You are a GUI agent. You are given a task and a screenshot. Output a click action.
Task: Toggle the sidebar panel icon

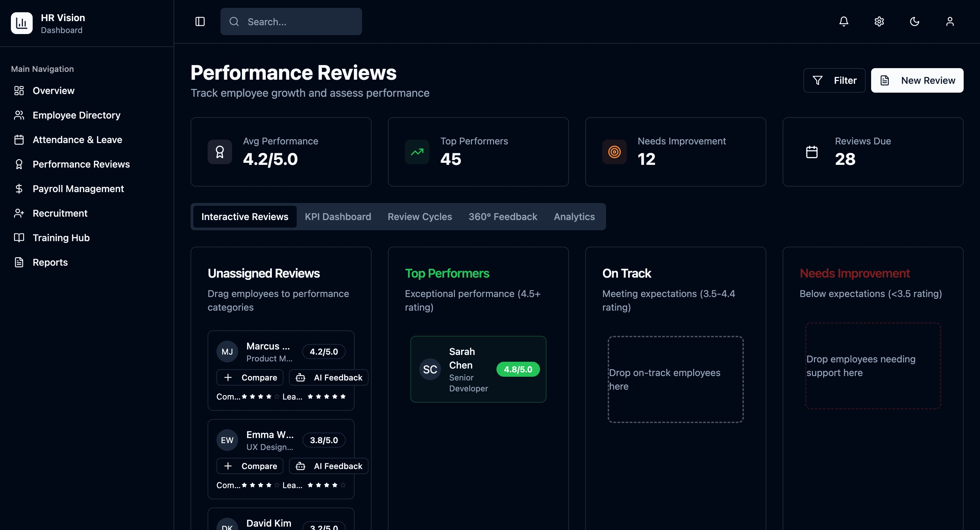click(200, 22)
